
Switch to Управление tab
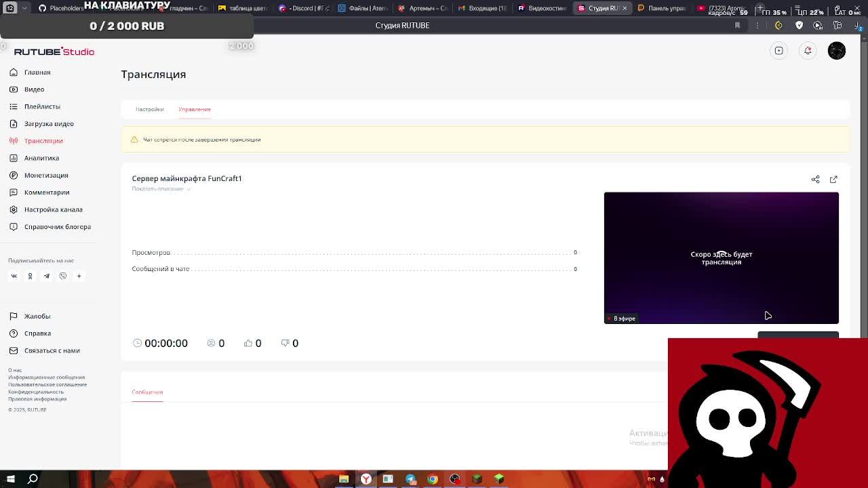pos(195,109)
